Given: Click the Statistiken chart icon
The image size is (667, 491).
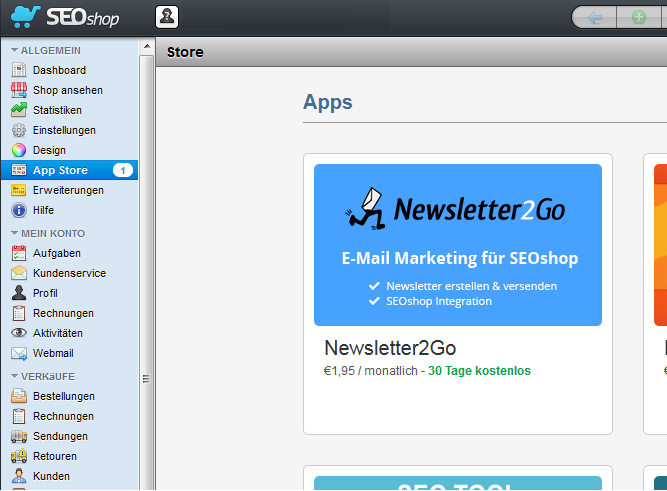Looking at the screenshot, I should pyautogui.click(x=19, y=110).
